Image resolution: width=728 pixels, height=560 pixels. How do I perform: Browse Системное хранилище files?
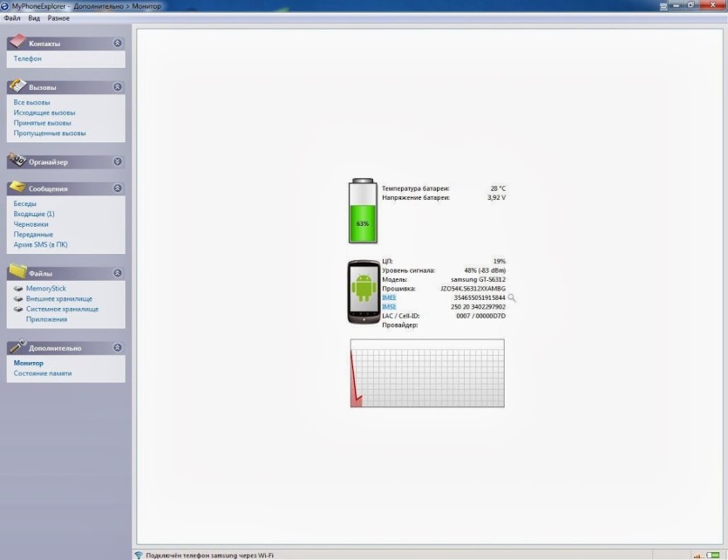pyautogui.click(x=62, y=309)
